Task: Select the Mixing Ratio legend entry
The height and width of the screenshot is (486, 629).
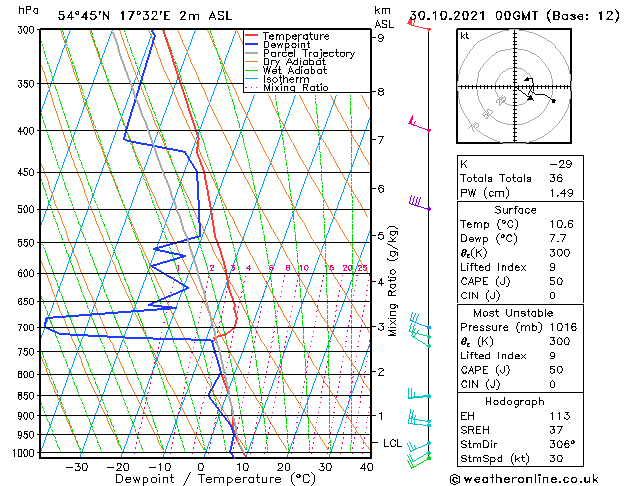Action: 296,87
